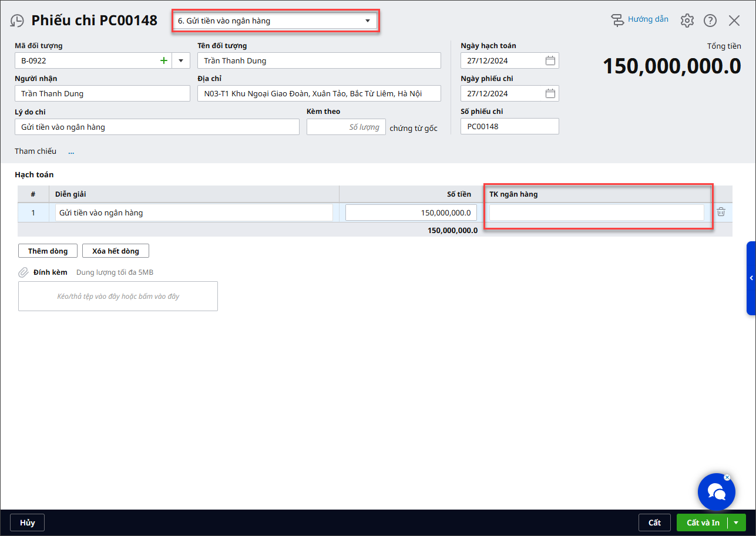Open the Cất và In dropdown arrow

click(x=736, y=522)
